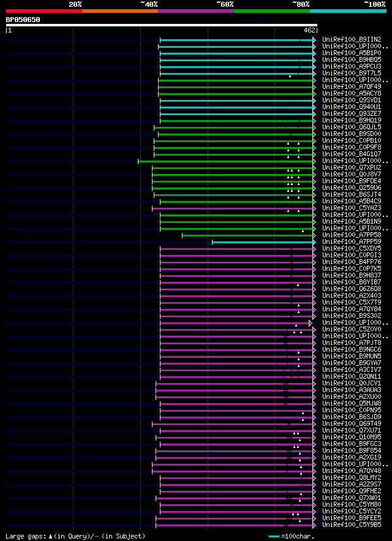392x541 pixels.
Task: Open hit UniRef100_B9IIN2
Action: [352, 39]
